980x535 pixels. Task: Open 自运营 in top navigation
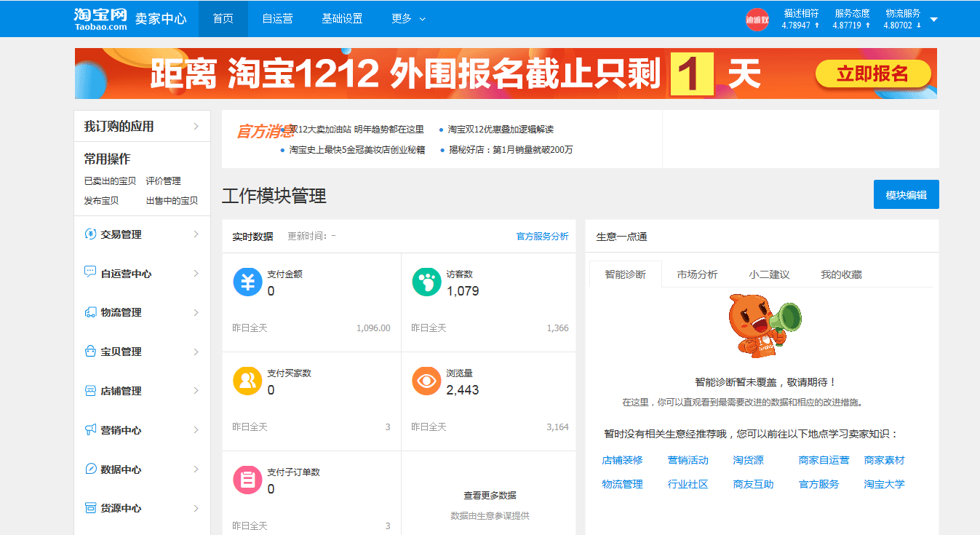coord(277,18)
